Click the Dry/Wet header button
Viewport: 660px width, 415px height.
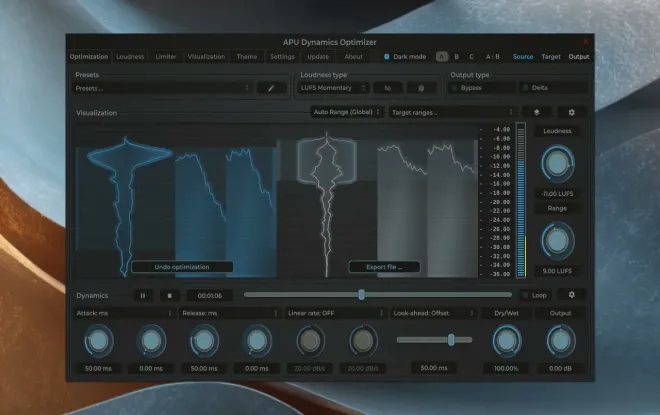point(506,313)
